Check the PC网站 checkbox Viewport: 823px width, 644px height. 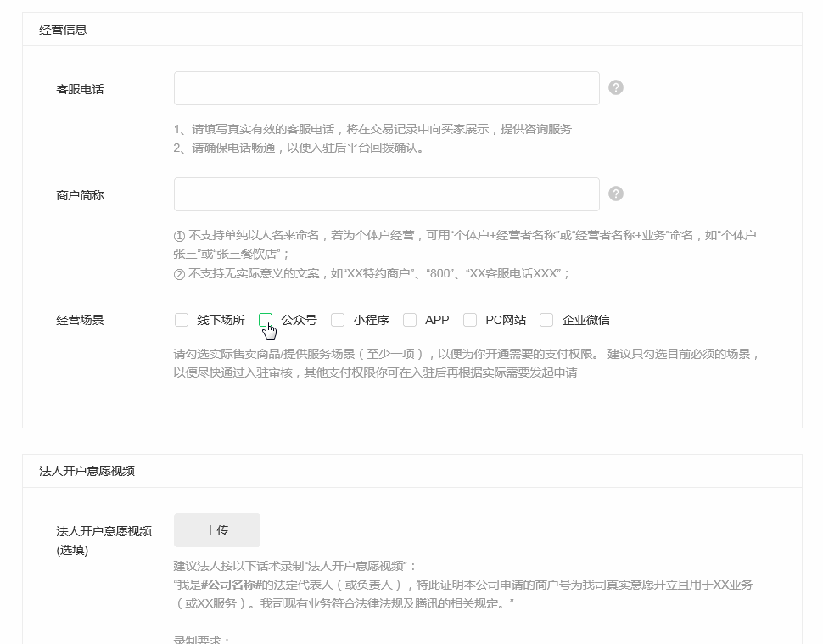(x=470, y=320)
